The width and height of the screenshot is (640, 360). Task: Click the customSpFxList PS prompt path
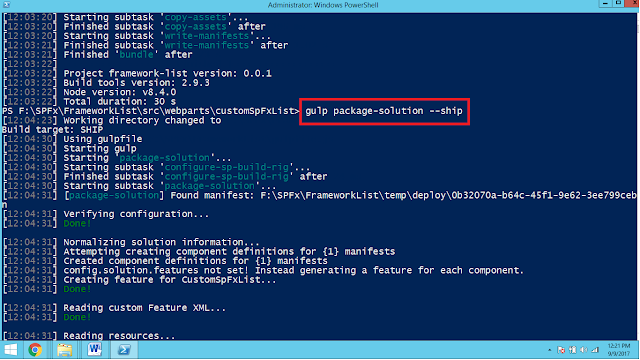pyautogui.click(x=151, y=111)
